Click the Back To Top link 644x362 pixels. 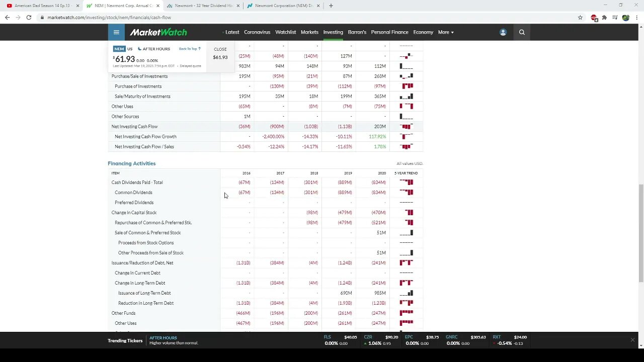point(190,49)
